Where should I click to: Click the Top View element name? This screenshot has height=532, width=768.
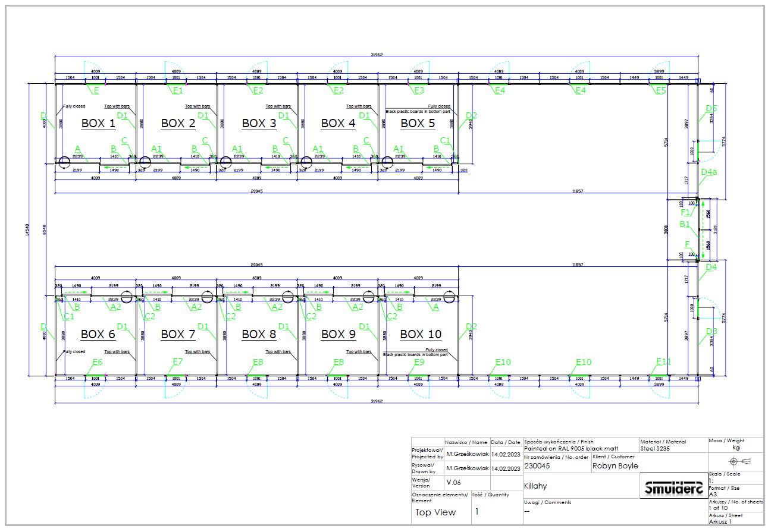tap(435, 512)
